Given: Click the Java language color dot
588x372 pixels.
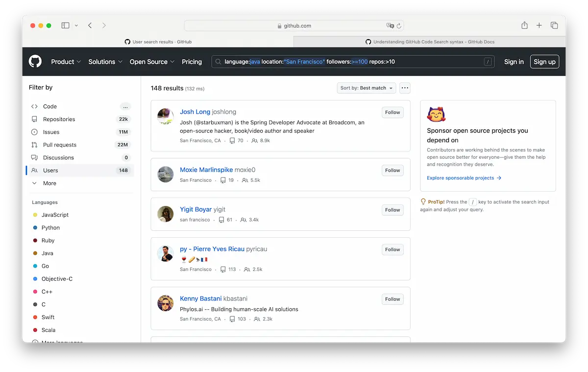Looking at the screenshot, I should pos(36,253).
